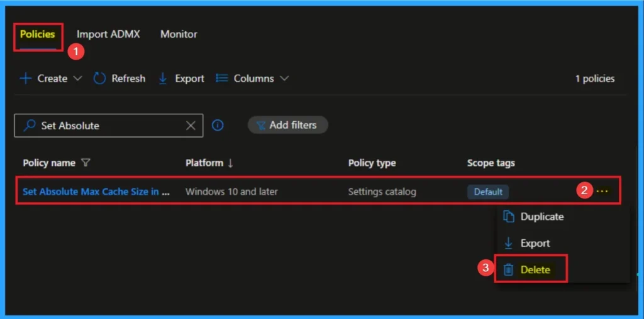Switch to the Policies tab
Viewport: 644px width, 319px height.
point(38,35)
